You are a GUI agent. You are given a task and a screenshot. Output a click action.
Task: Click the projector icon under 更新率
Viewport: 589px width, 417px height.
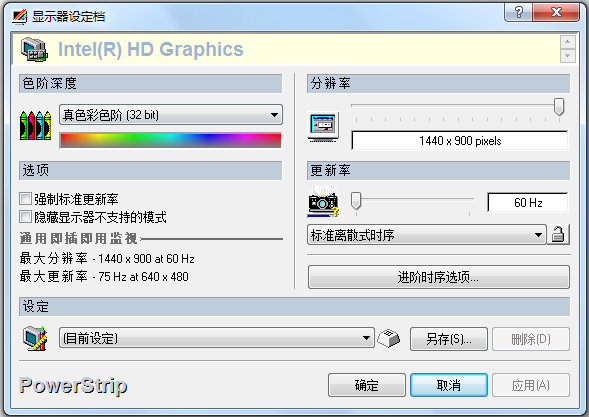point(323,202)
